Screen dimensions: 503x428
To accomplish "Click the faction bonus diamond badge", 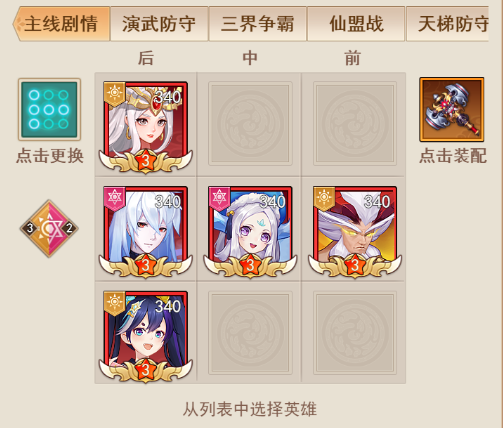I will point(49,228).
